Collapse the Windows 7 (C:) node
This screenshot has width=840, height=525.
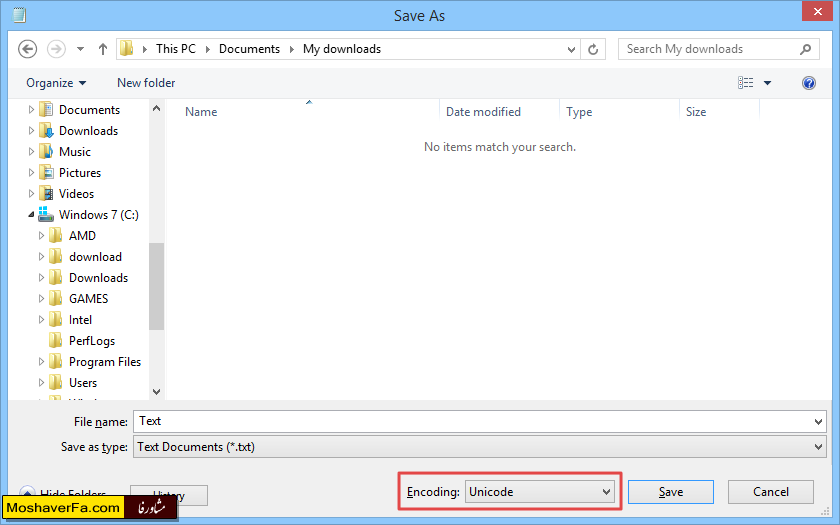click(31, 215)
